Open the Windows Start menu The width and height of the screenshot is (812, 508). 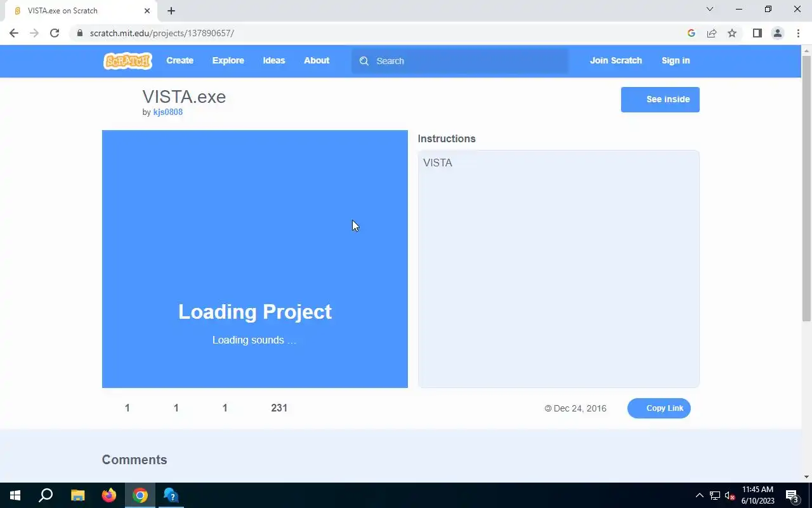pos(15,495)
